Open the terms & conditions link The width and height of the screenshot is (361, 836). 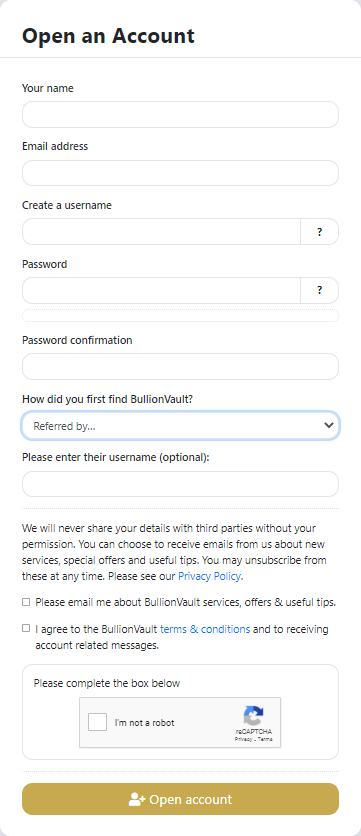click(205, 629)
